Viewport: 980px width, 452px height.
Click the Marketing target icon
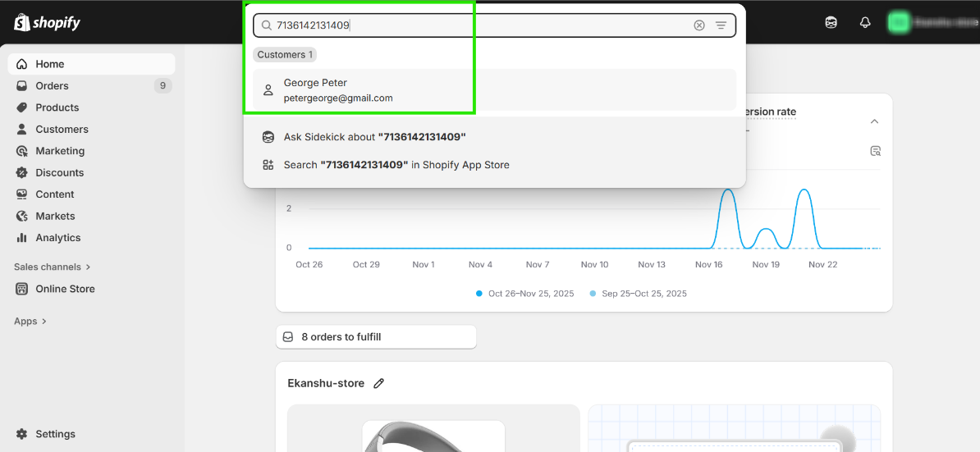tap(22, 150)
